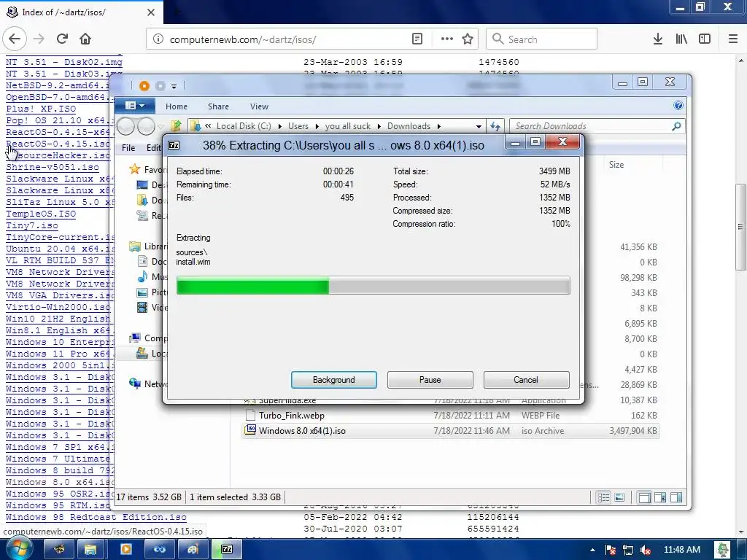The height and width of the screenshot is (560, 747).
Task: Click the 7z icon in extraction dialog title
Action: pos(174,145)
